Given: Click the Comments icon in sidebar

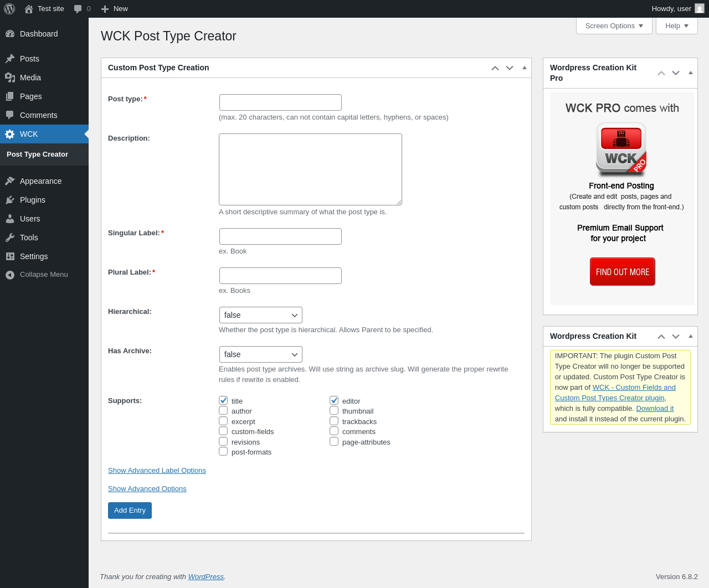Looking at the screenshot, I should click(10, 115).
